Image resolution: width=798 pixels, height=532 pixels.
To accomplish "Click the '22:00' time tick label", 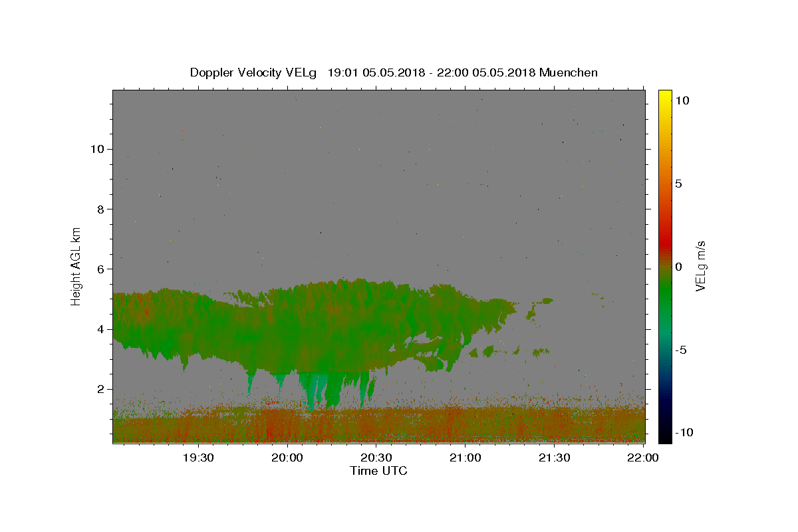I will (642, 458).
